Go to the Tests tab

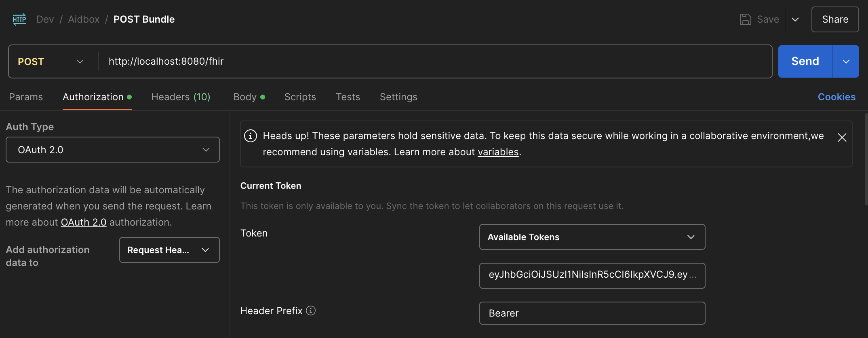point(348,97)
